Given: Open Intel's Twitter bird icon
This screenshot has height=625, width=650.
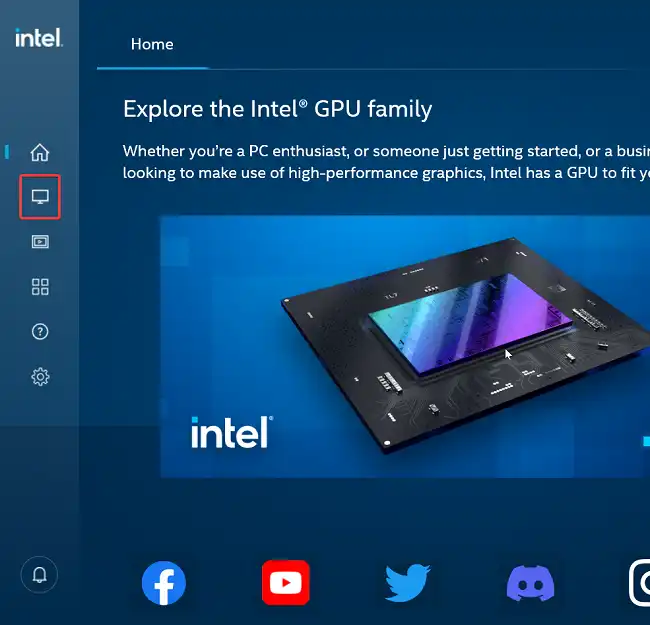Looking at the screenshot, I should [407, 582].
